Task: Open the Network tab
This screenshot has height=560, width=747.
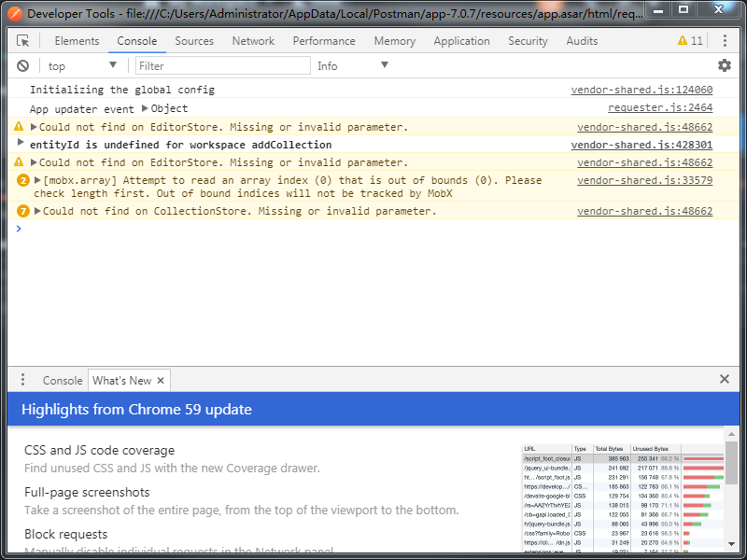Action: 253,41
